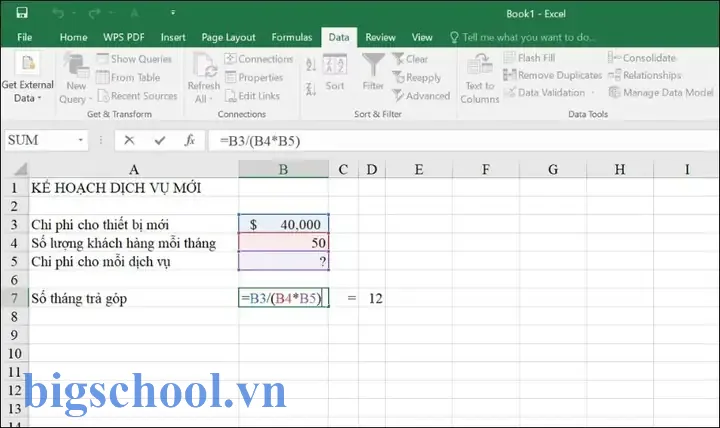
Task: Open the New Query dropdown
Action: click(x=76, y=78)
